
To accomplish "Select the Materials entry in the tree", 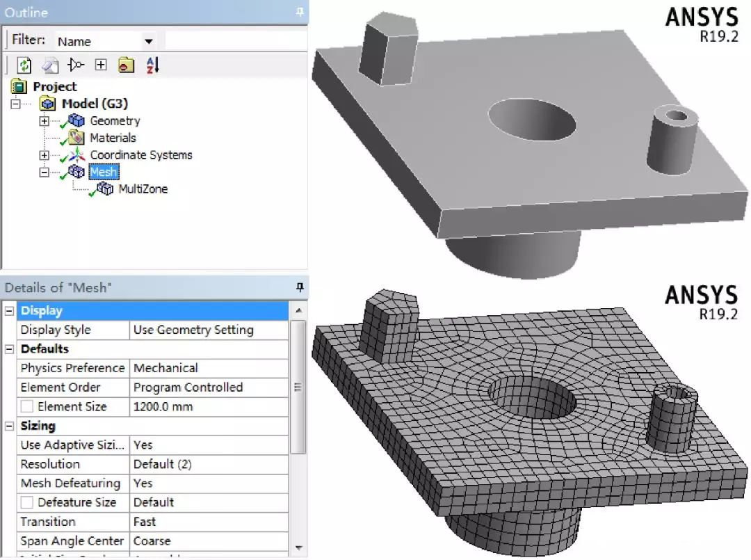I will pyautogui.click(x=113, y=138).
